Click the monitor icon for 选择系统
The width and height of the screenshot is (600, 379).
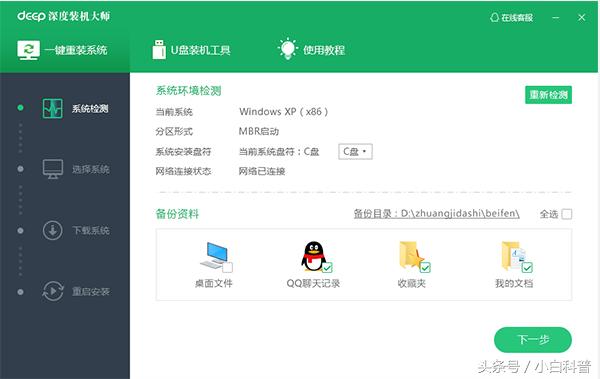[x=52, y=169]
